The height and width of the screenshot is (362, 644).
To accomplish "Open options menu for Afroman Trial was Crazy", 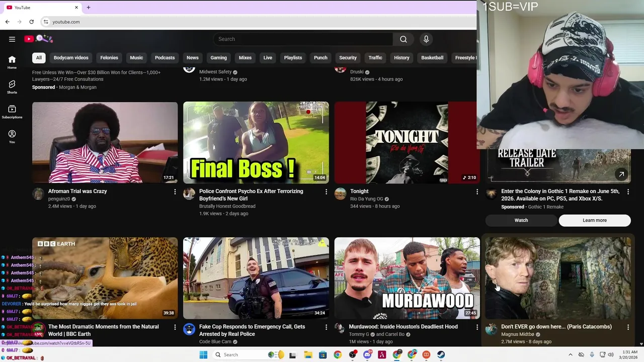I will (x=175, y=192).
